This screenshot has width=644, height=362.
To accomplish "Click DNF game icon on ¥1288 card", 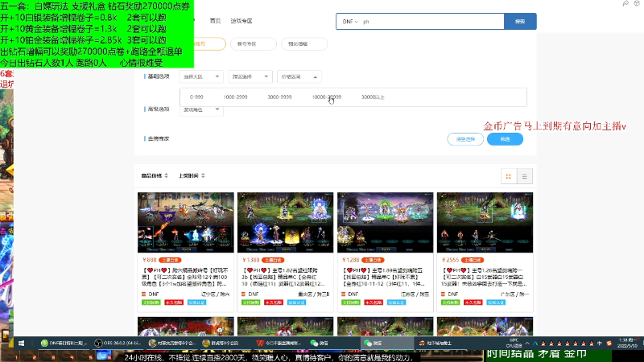I will (x=344, y=294).
